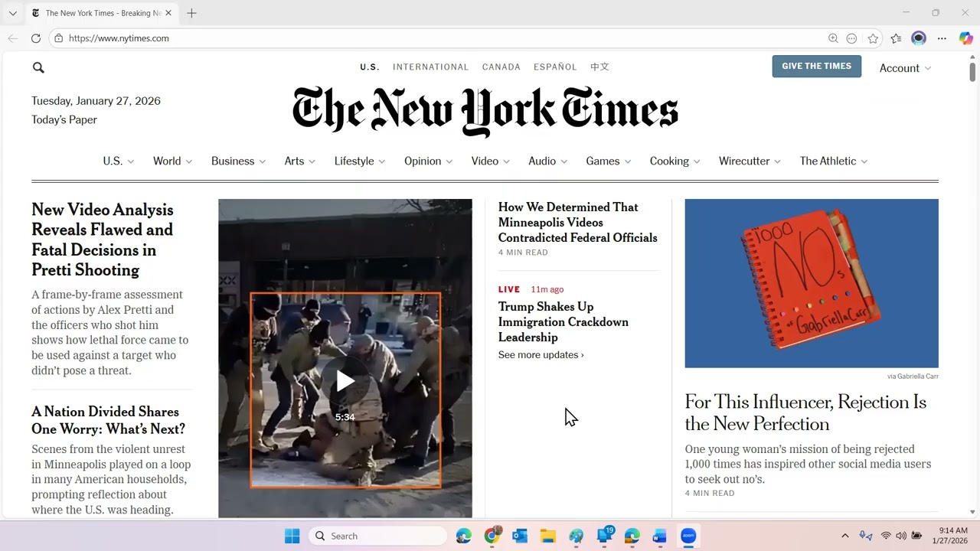Show hidden icons in the system tray
Image resolution: width=980 pixels, height=551 pixels.
(x=845, y=536)
